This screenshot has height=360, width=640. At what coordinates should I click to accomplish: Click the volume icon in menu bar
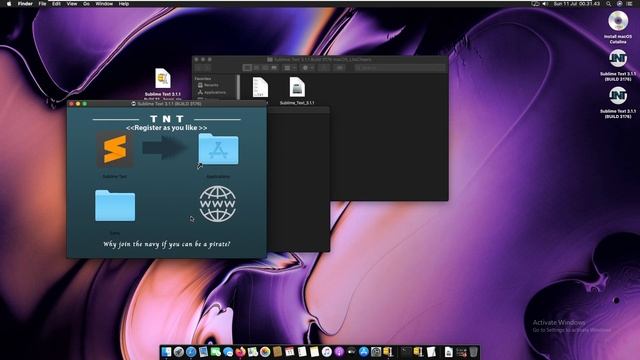click(545, 4)
